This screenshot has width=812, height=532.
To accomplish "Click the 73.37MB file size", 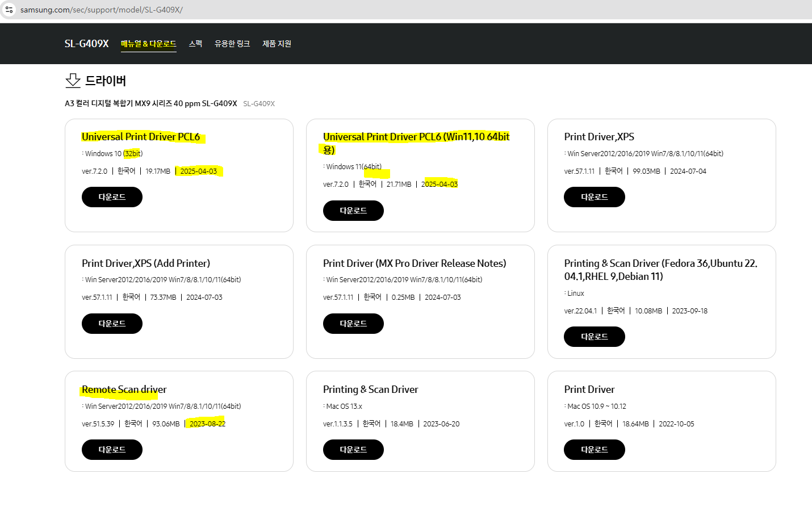I will [164, 298].
